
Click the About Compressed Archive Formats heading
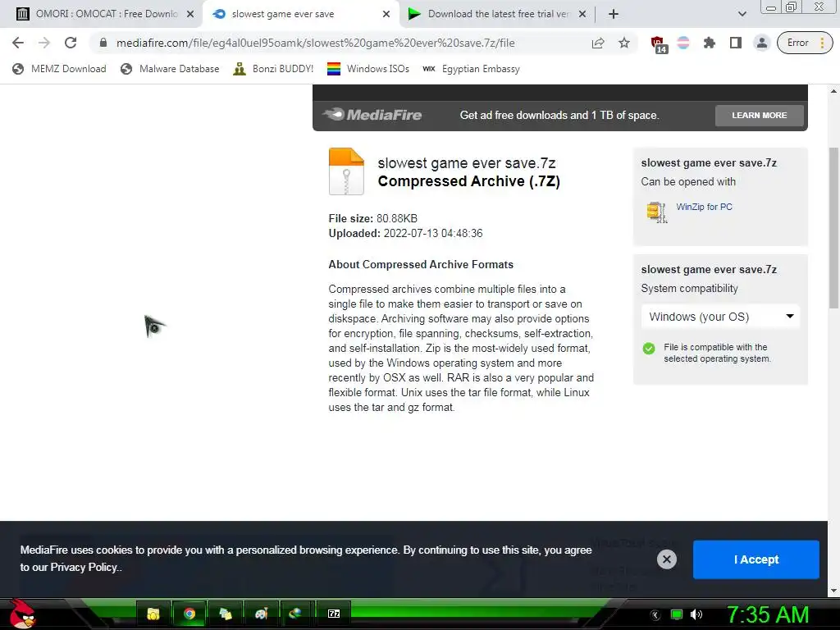(421, 265)
